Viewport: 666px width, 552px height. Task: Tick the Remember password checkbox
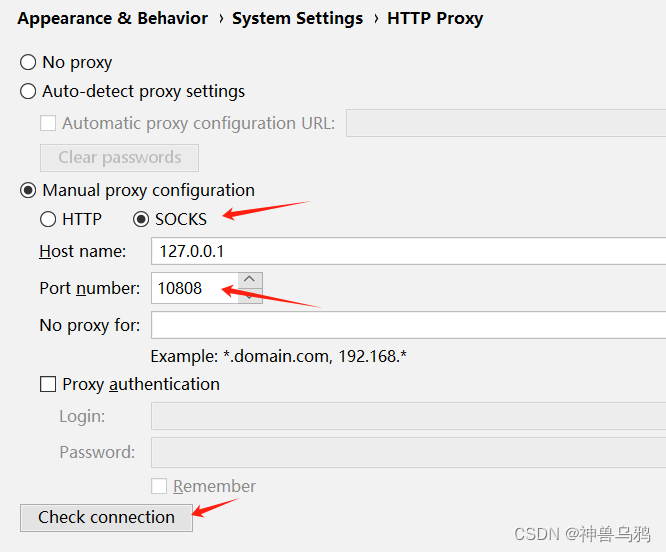(159, 486)
